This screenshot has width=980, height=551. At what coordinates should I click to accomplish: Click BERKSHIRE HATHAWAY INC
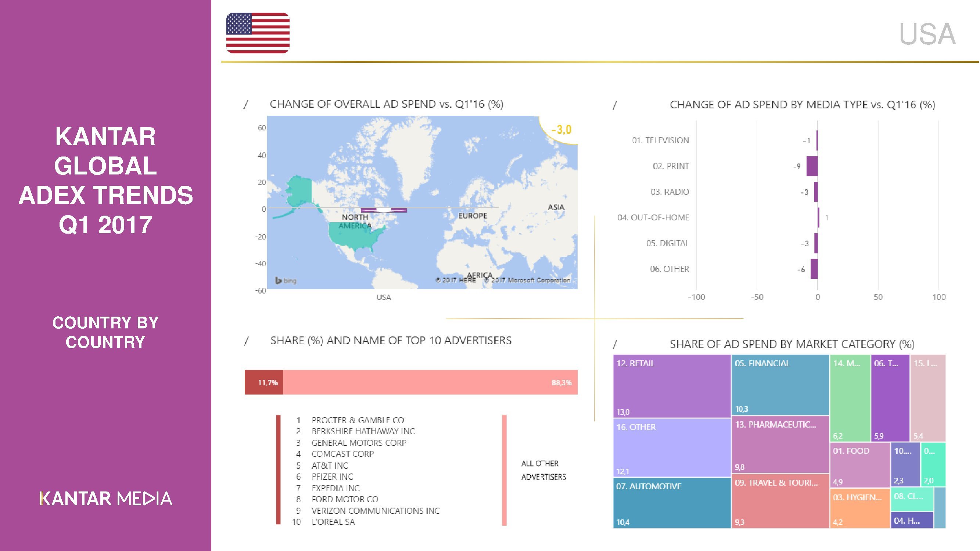pos(363,431)
